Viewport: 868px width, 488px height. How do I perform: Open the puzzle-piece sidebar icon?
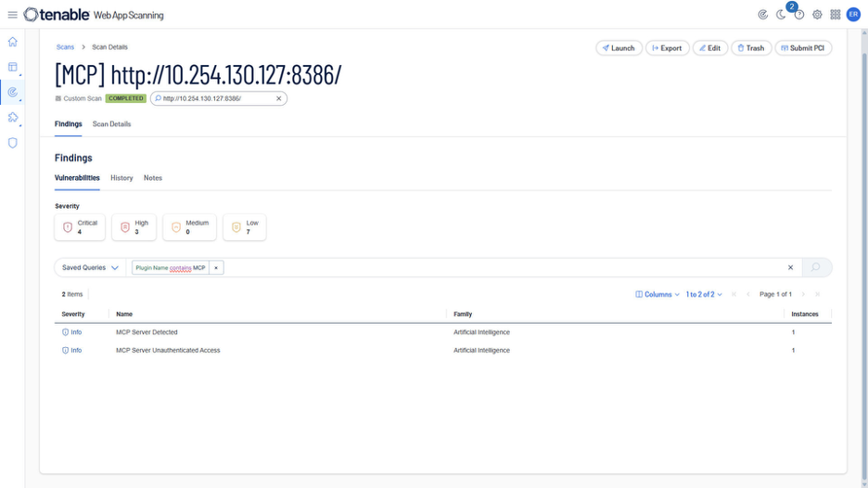pos(13,118)
